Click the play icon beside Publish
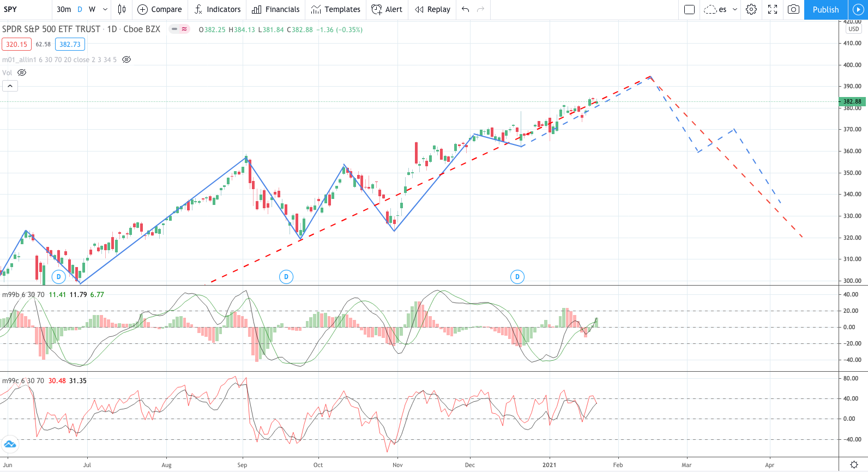 [858, 9]
